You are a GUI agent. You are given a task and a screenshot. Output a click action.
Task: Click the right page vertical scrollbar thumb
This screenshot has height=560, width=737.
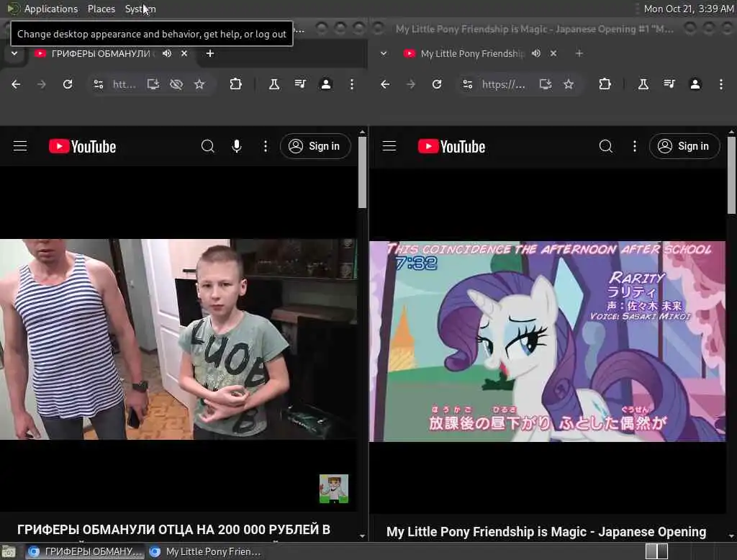(x=731, y=174)
